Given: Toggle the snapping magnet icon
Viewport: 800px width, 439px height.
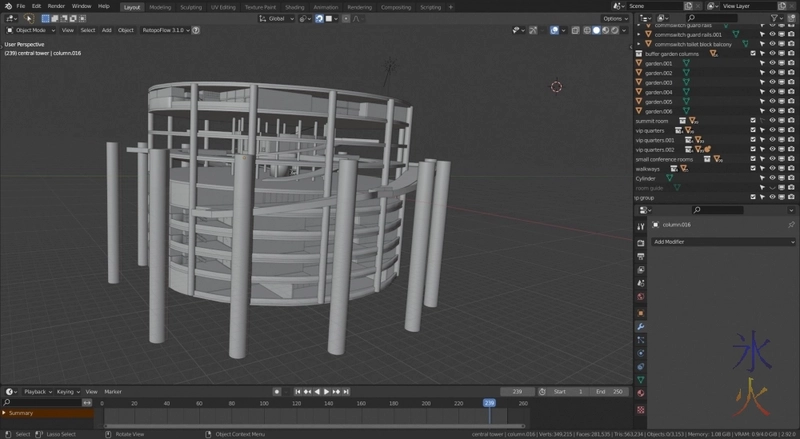Looking at the screenshot, I should coord(318,18).
